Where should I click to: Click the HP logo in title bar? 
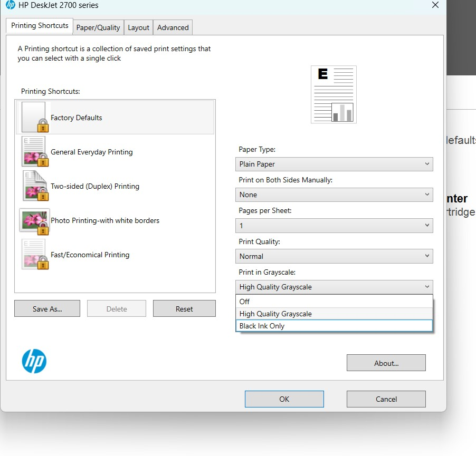point(10,5)
